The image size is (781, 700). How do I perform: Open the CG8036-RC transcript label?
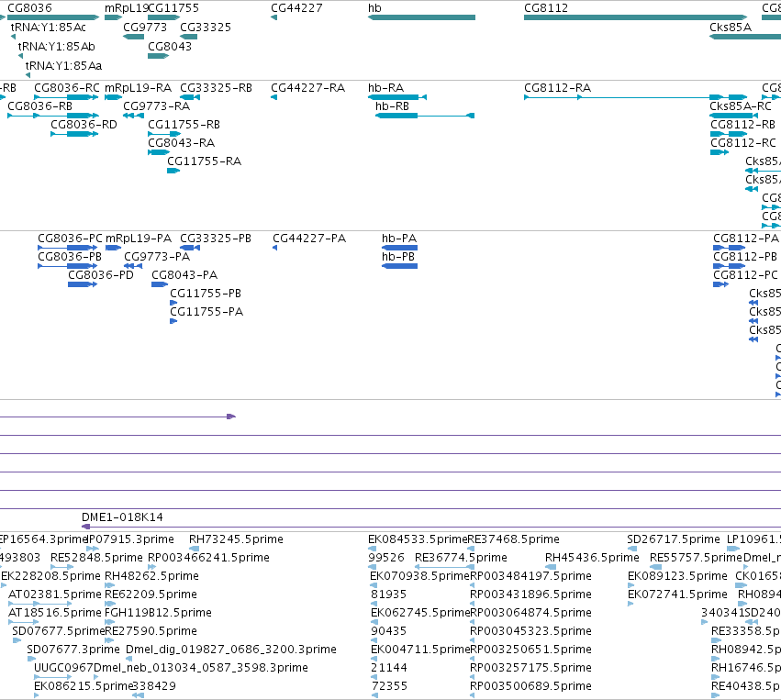point(67,88)
